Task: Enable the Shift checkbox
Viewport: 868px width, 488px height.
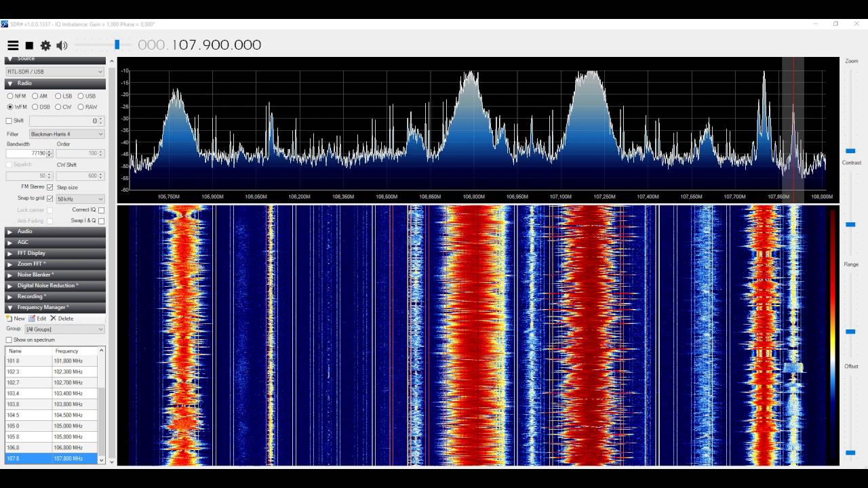Action: click(x=9, y=121)
